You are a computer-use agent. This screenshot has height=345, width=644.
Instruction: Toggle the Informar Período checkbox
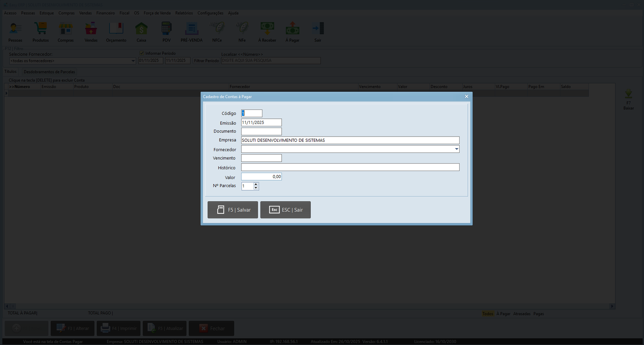tap(142, 53)
